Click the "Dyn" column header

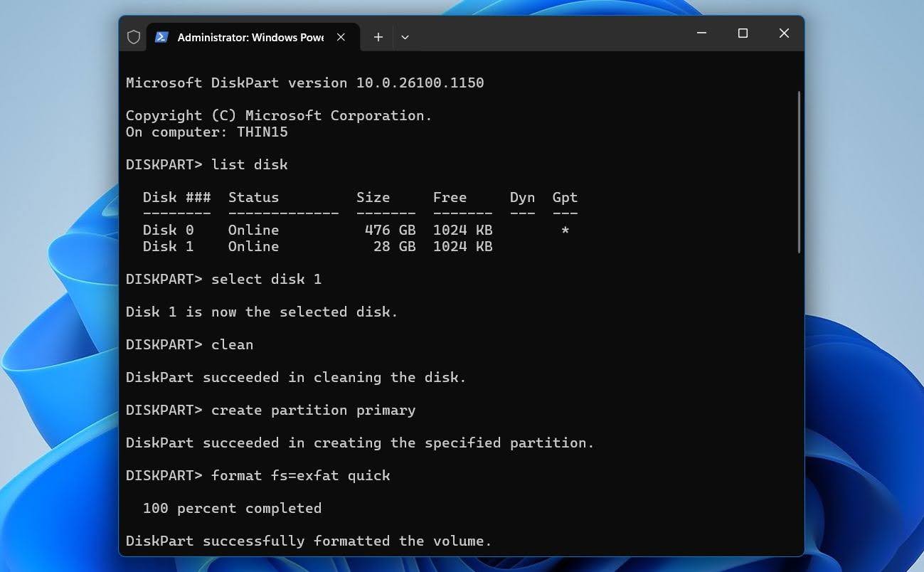(x=522, y=198)
